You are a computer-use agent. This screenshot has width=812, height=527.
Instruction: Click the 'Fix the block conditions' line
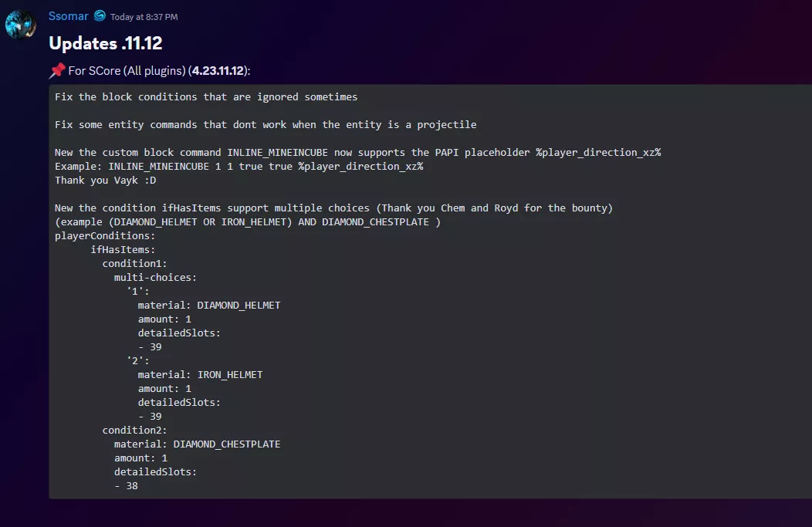(206, 97)
